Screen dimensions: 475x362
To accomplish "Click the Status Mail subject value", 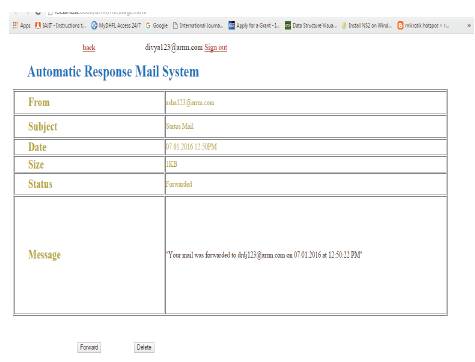I will (x=180, y=126).
